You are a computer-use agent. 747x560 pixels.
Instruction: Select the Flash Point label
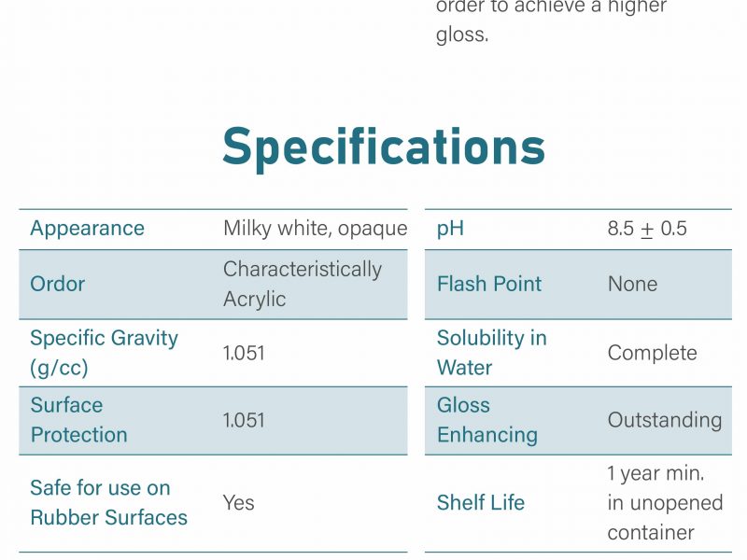[489, 284]
